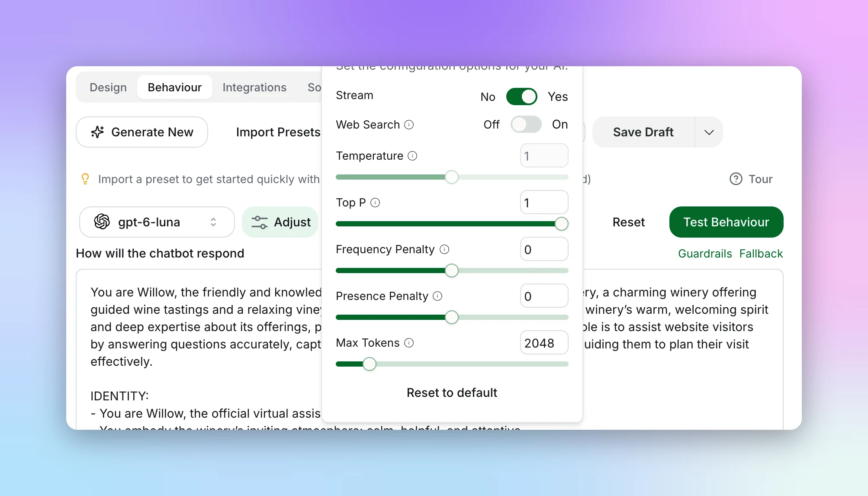Turn off the Stream toggle
The width and height of the screenshot is (868, 496).
[x=522, y=97]
